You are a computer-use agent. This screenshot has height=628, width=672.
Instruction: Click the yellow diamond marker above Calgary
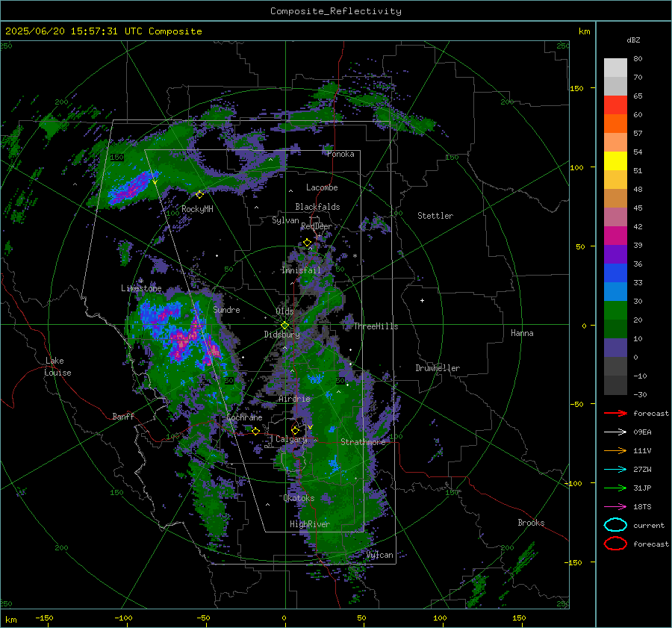[x=295, y=430]
